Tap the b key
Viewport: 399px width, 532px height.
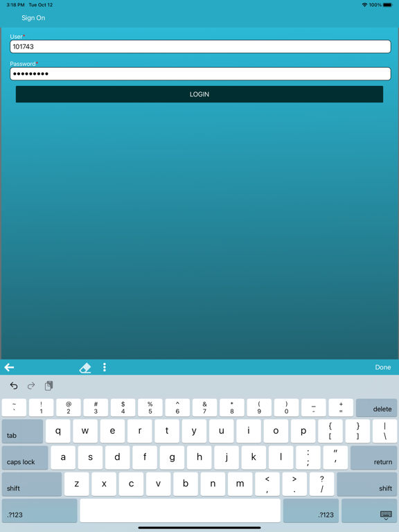click(x=186, y=484)
